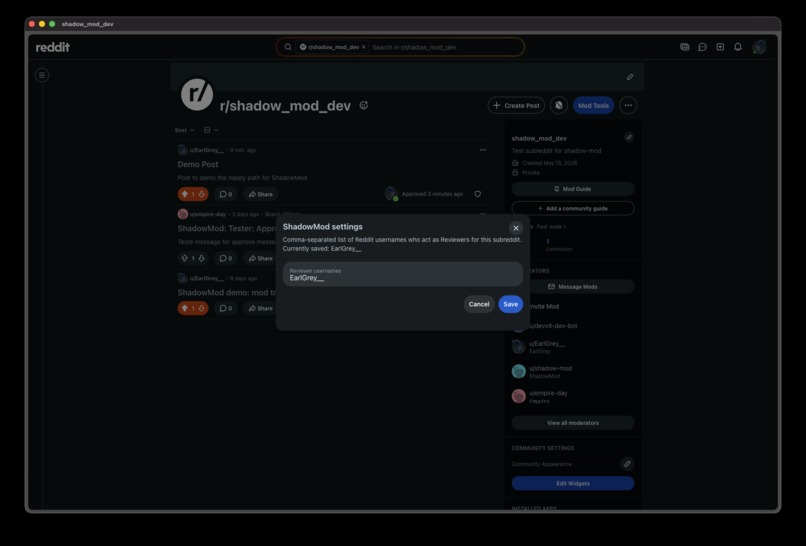Edit the shadow_mod_dev sidebar description pencil
Viewport: 806px width, 546px height.
pos(629,137)
